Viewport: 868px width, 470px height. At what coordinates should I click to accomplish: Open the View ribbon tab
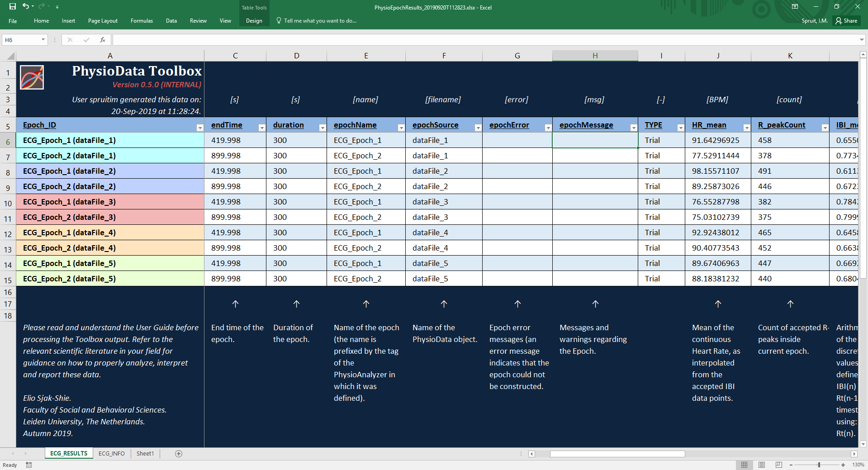point(225,21)
